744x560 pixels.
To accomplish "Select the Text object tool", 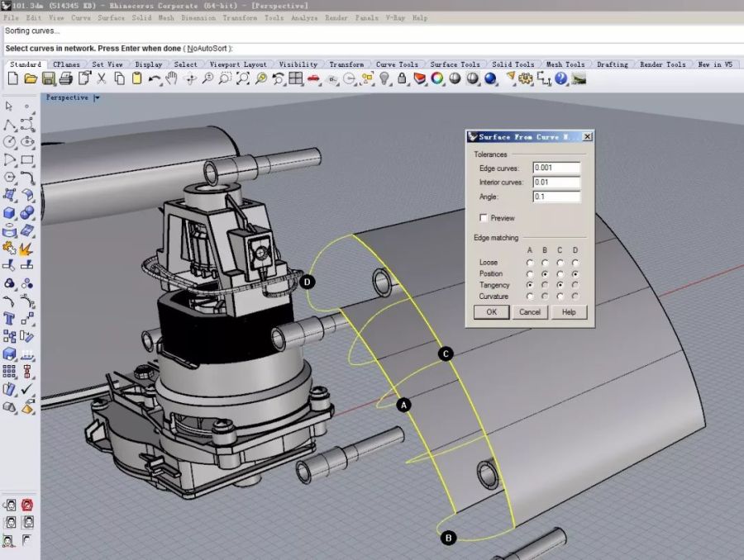I will click(x=10, y=318).
